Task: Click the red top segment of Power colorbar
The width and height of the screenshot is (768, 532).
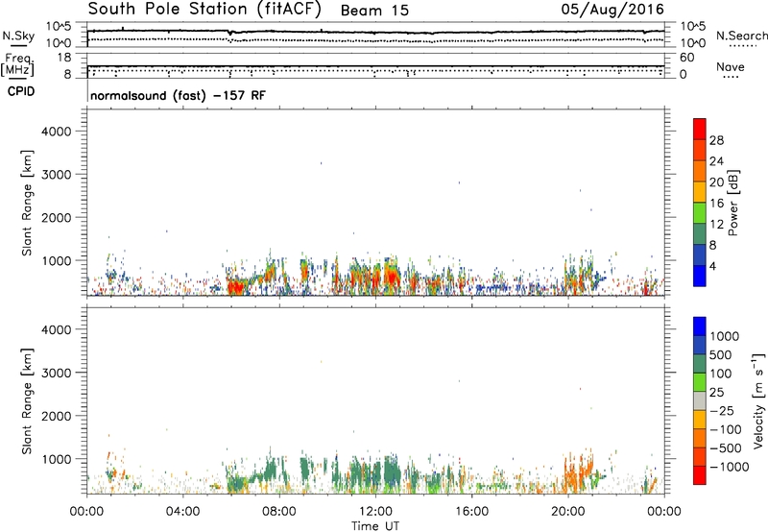Action: point(700,129)
